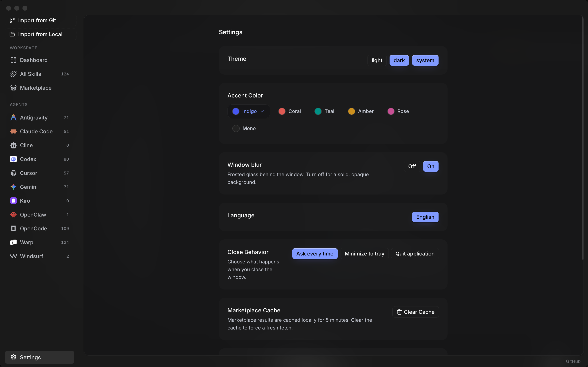The image size is (588, 367).
Task: Open the OpenClaw agent icon
Action: [x=13, y=214]
